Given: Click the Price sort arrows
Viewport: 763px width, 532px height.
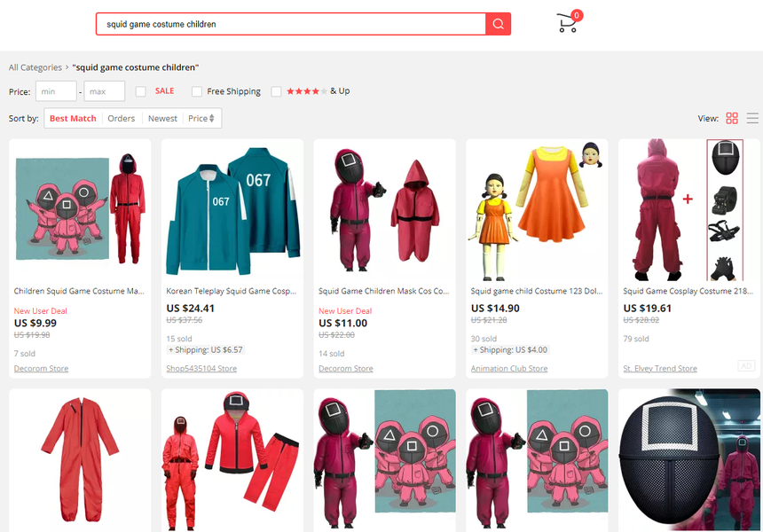Looking at the screenshot, I should (212, 118).
